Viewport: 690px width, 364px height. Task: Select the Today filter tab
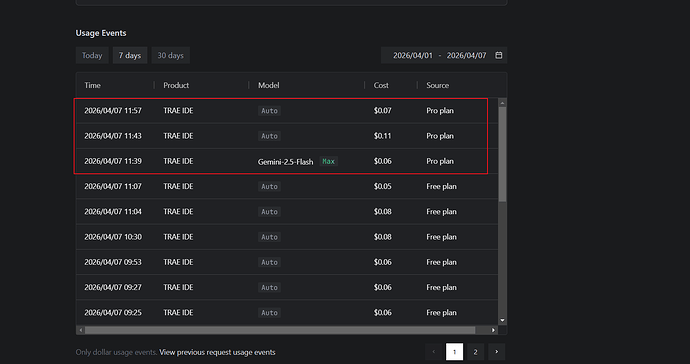click(x=92, y=55)
